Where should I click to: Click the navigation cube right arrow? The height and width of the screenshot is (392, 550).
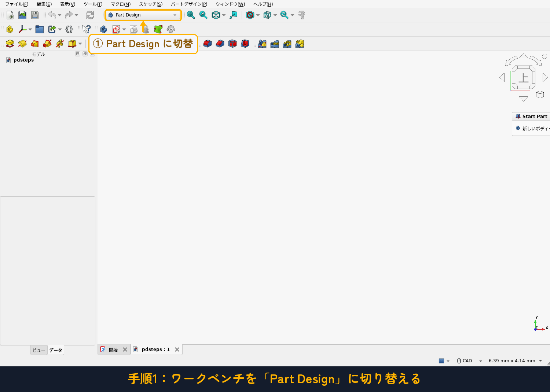point(545,77)
